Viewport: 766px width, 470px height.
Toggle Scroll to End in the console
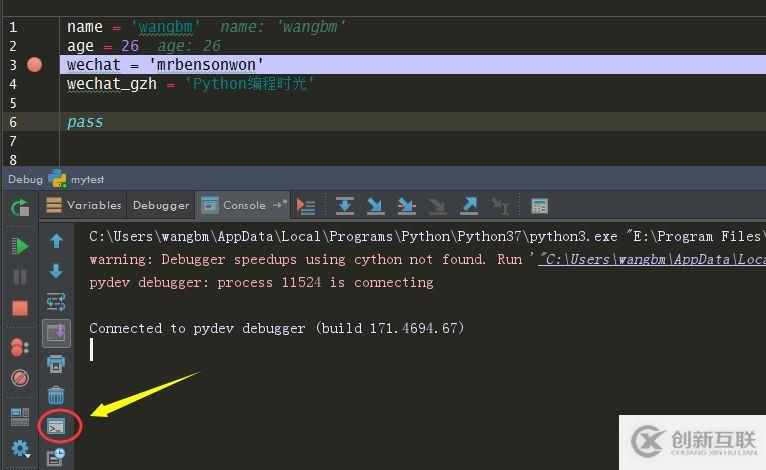[x=56, y=332]
